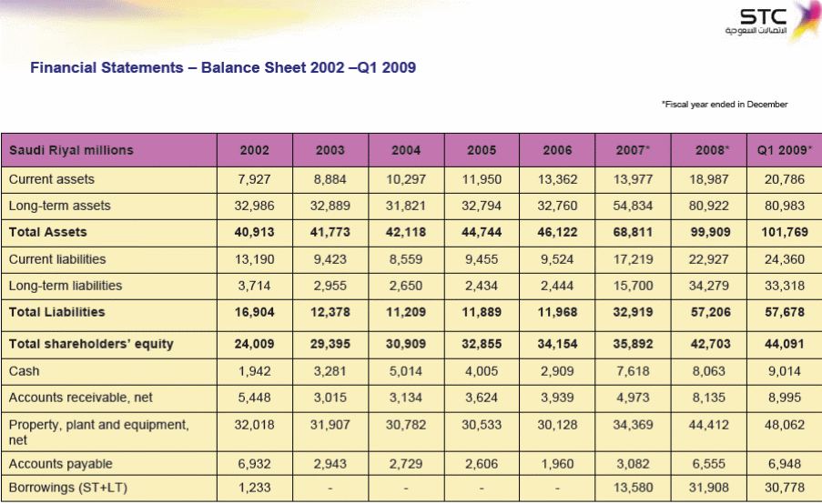Screen dimensions: 822x504
Task: Click the Q1 2009 column header
Action: 784,150
